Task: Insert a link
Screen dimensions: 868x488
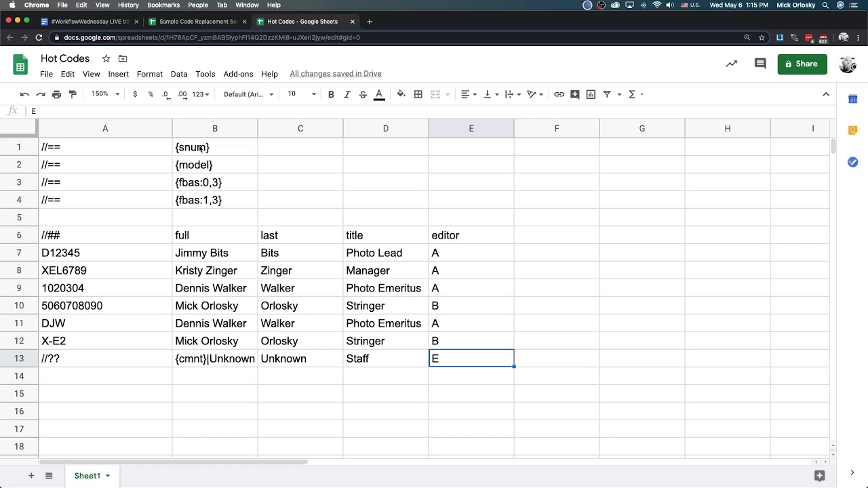Action: [x=559, y=94]
